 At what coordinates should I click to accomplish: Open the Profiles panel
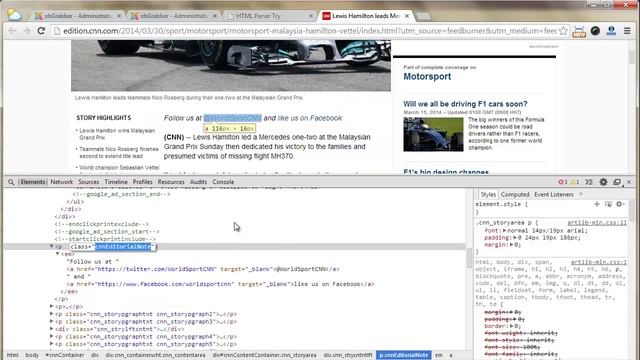[142, 182]
